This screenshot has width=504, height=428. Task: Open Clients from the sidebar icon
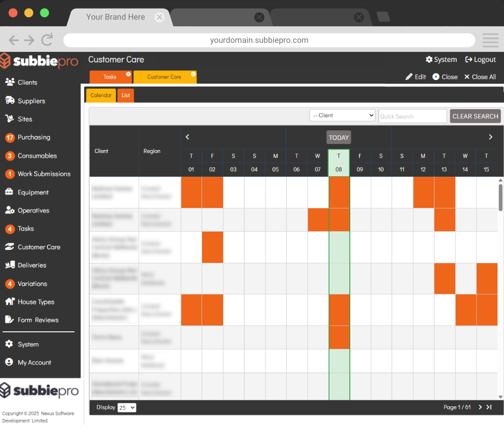point(10,82)
